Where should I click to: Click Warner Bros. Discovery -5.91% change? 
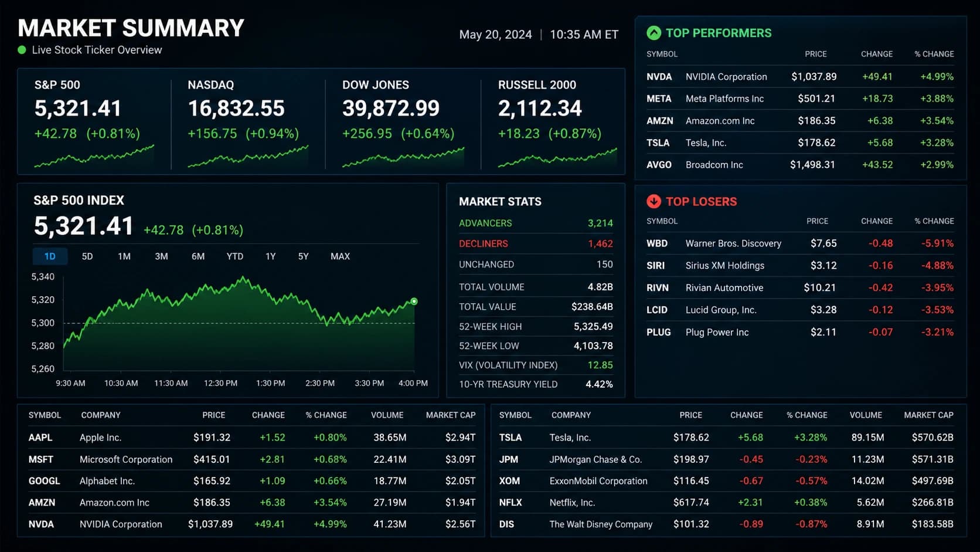tap(937, 243)
